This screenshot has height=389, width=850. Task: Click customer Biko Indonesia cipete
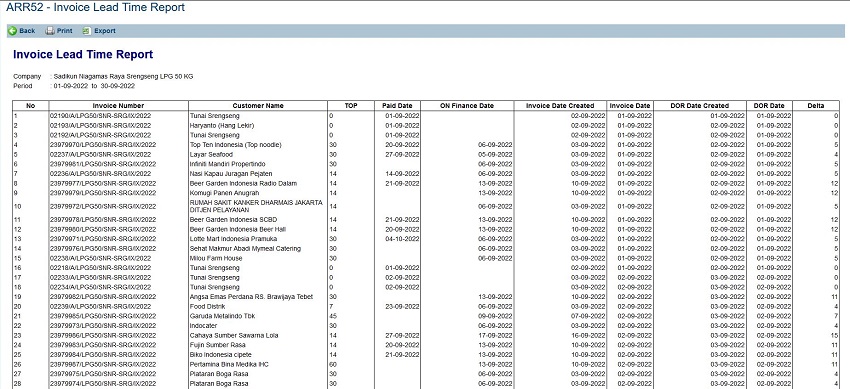pyautogui.click(x=221, y=354)
